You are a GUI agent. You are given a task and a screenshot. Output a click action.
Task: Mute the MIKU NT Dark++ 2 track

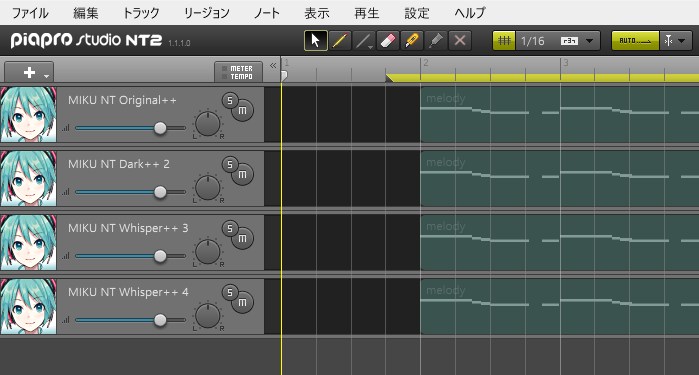[243, 175]
